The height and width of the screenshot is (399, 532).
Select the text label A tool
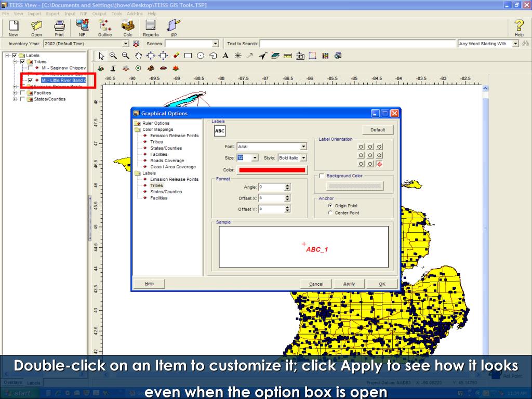point(225,56)
